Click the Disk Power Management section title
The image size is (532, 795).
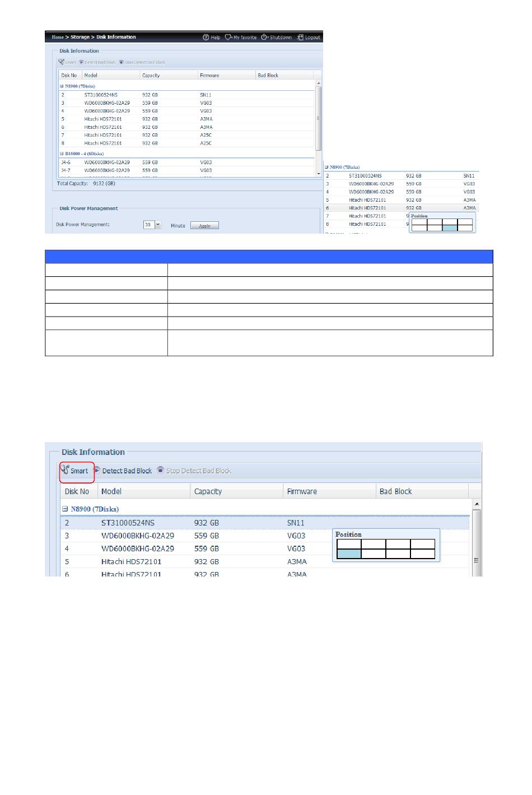click(88, 208)
